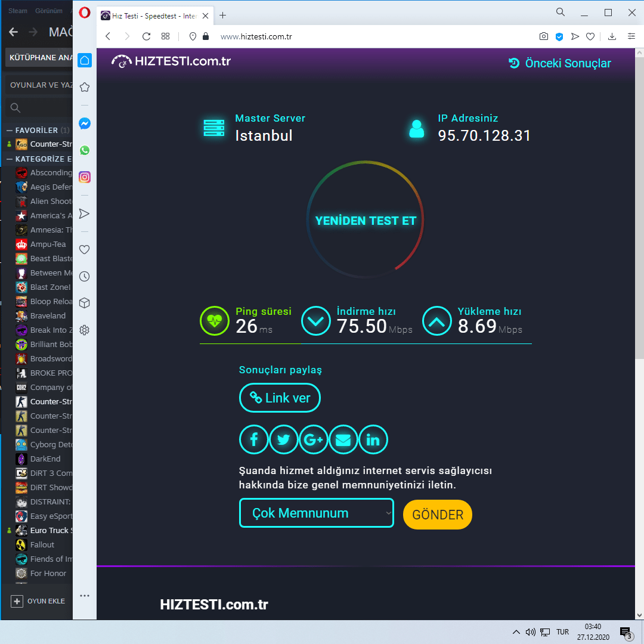Screen dimensions: 644x644
Task: Open a new tab with plus button
Action: click(222, 16)
